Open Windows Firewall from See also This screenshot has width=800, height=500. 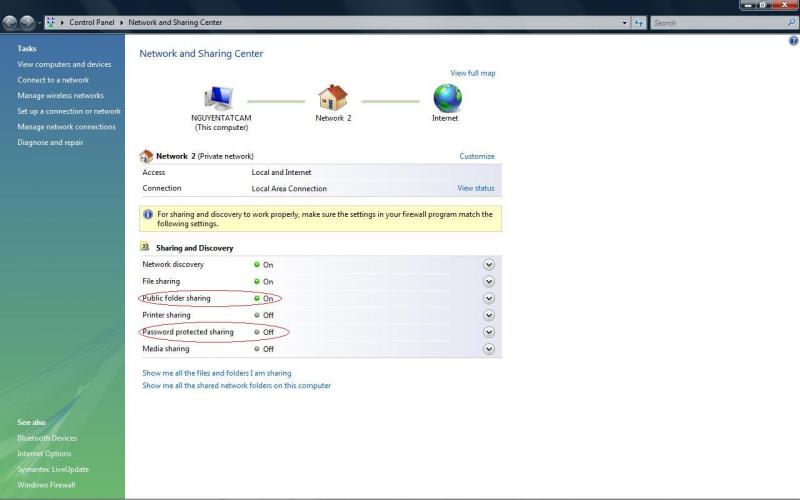pyautogui.click(x=46, y=485)
